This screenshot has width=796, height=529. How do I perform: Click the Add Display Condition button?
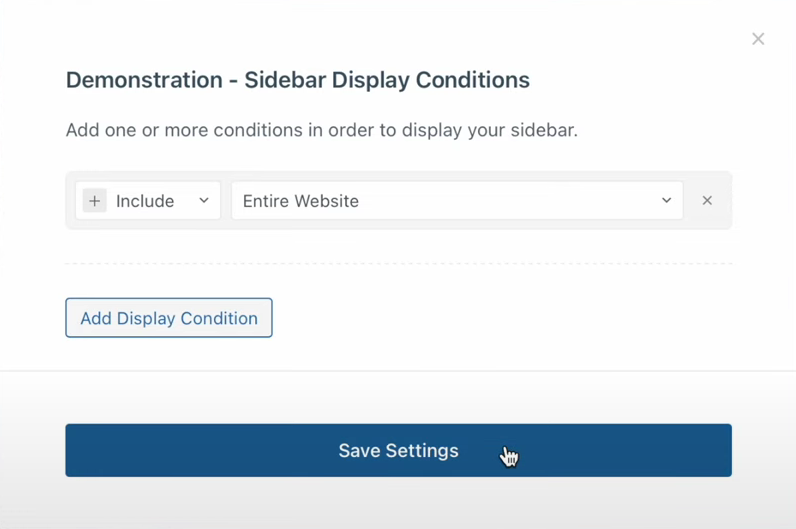pyautogui.click(x=169, y=318)
